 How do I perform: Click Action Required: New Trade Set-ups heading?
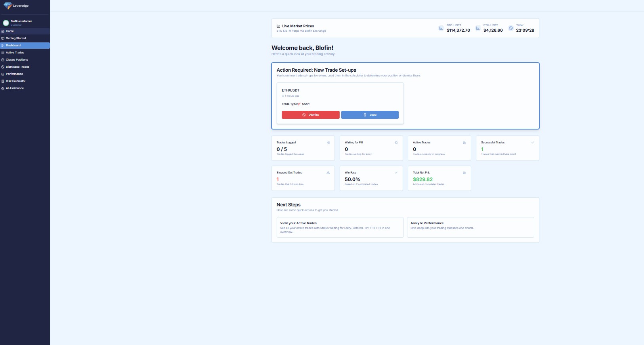316,70
